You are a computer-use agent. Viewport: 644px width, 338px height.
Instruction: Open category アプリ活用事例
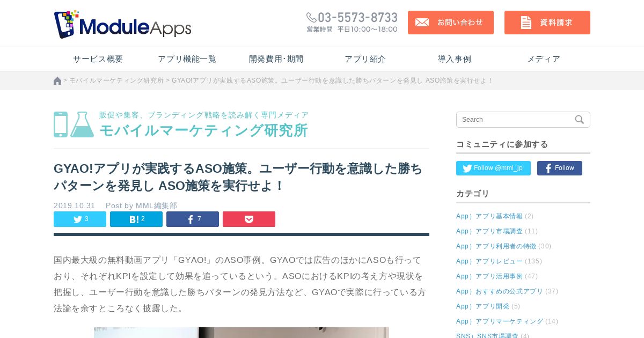pos(489,276)
